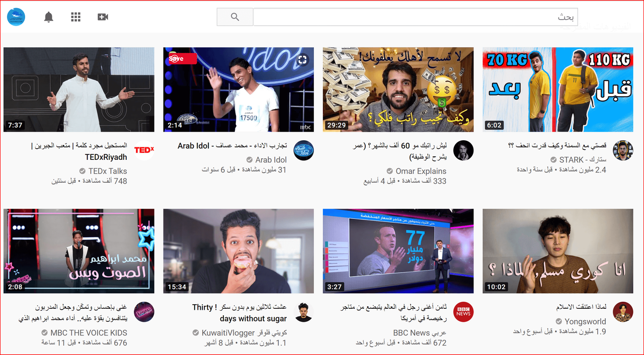Viewport: 644px width, 355px height.
Task: Click 29:29 duration badge
Action: 337,125
